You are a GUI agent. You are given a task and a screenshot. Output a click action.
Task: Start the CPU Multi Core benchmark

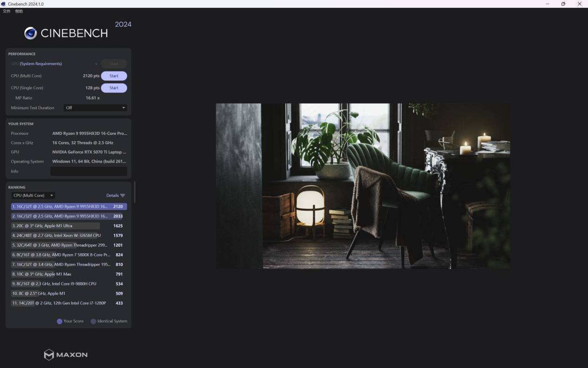coord(114,76)
